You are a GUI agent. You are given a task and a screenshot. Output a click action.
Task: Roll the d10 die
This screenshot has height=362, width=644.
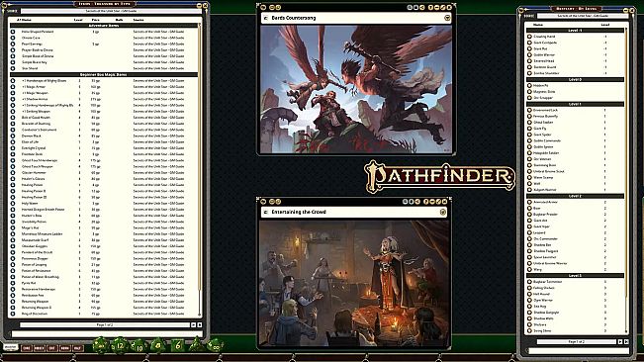pyautogui.click(x=138, y=346)
